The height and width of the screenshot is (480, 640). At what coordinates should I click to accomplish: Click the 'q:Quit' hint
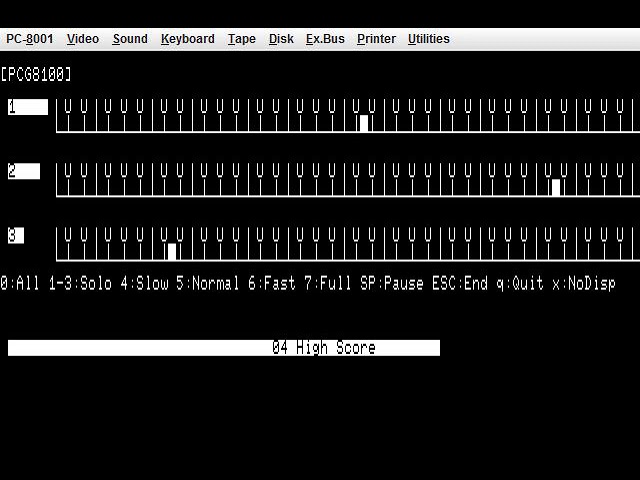point(520,283)
